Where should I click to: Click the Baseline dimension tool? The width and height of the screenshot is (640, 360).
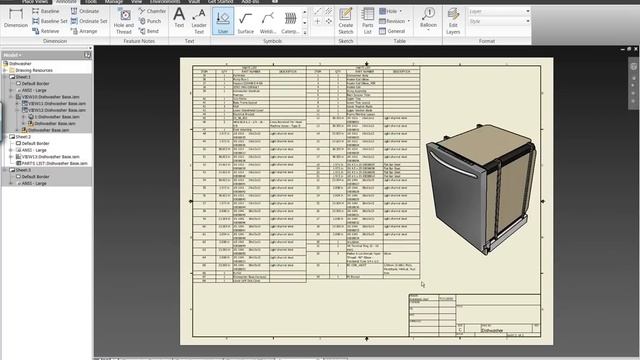46,11
